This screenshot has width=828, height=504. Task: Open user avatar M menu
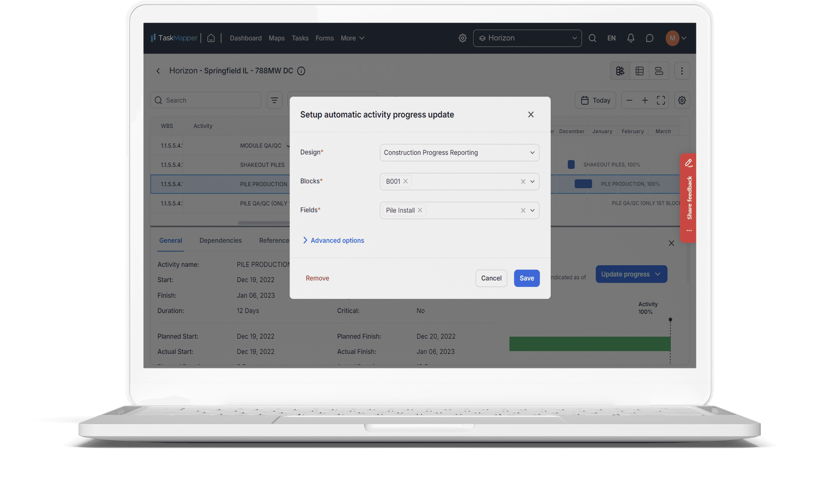click(x=676, y=38)
